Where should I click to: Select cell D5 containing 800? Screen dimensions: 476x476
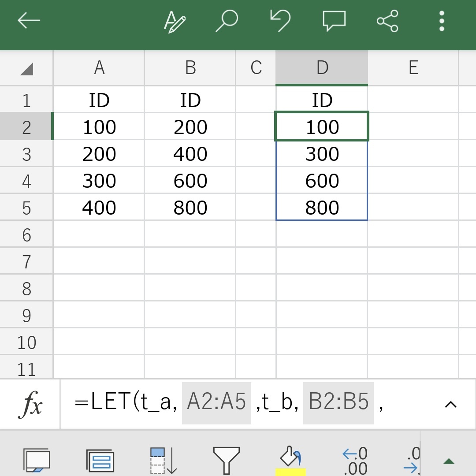[322, 208]
